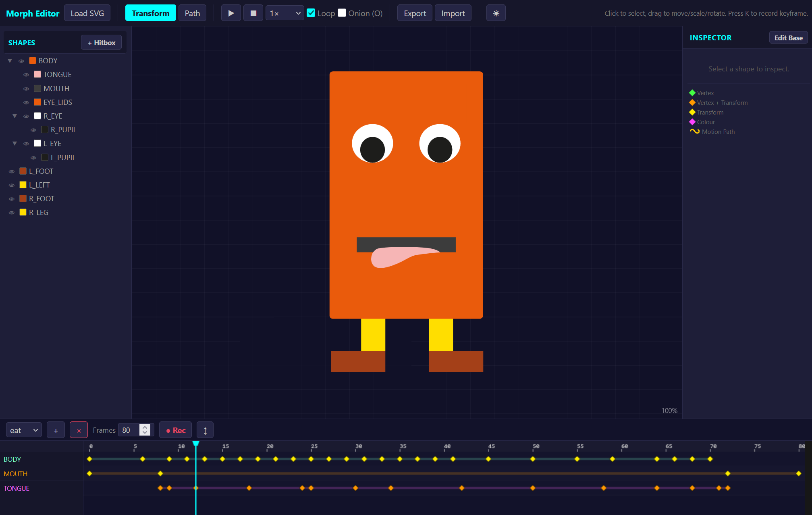
Task: Collapse the R_EYE tree node
Action: click(x=15, y=116)
